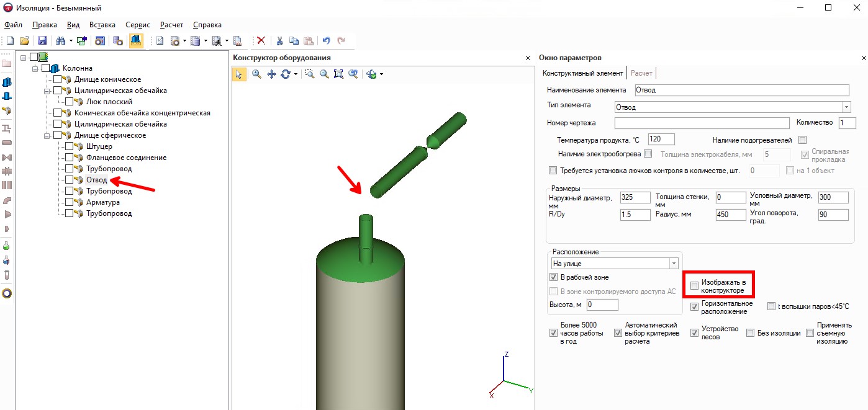Screen dimensions: 868x410
Task: Click the fit-to-window zoom icon in constructor
Action: point(338,74)
